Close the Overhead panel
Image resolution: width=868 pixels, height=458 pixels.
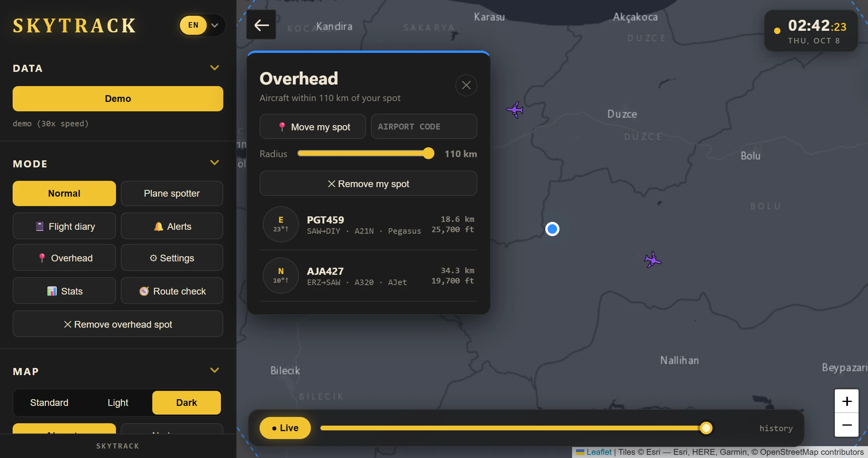coord(466,85)
